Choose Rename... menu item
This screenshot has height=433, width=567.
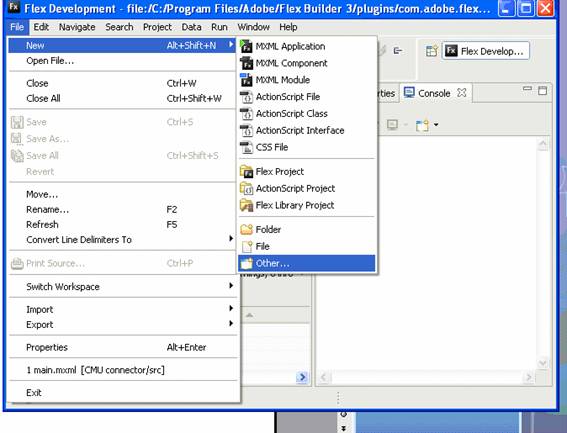pyautogui.click(x=122, y=209)
